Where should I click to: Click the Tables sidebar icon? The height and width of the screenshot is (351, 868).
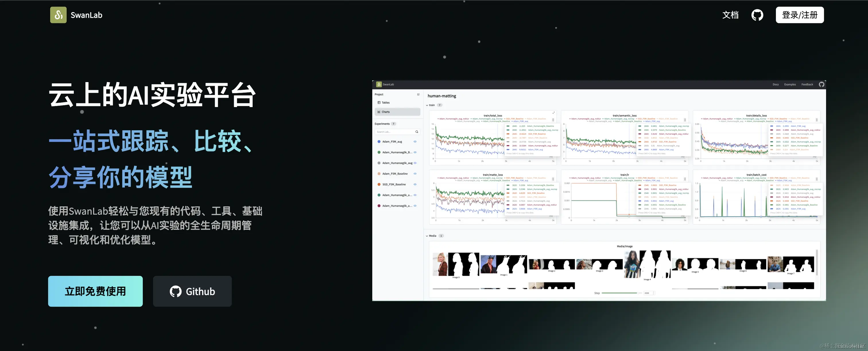pos(379,102)
